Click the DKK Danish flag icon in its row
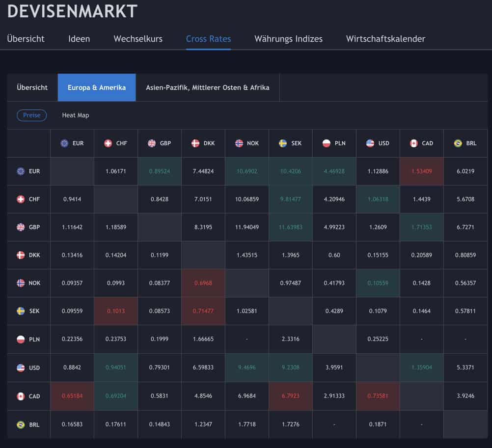The image size is (492, 448). coord(20,255)
